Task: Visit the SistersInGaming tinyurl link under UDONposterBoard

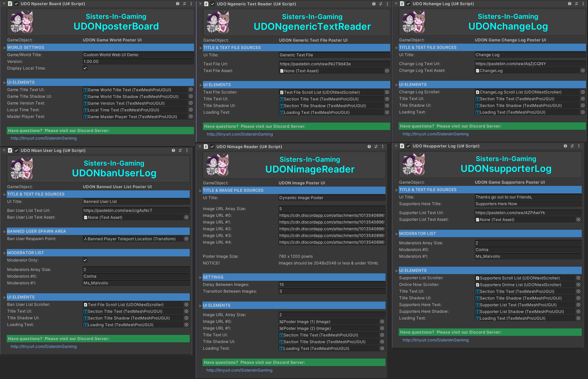Action: (44, 138)
